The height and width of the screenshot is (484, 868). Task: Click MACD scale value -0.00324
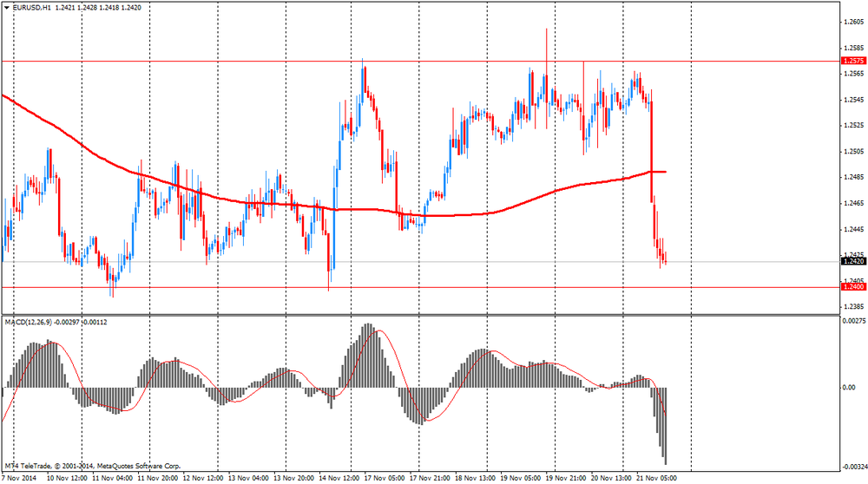tap(854, 468)
